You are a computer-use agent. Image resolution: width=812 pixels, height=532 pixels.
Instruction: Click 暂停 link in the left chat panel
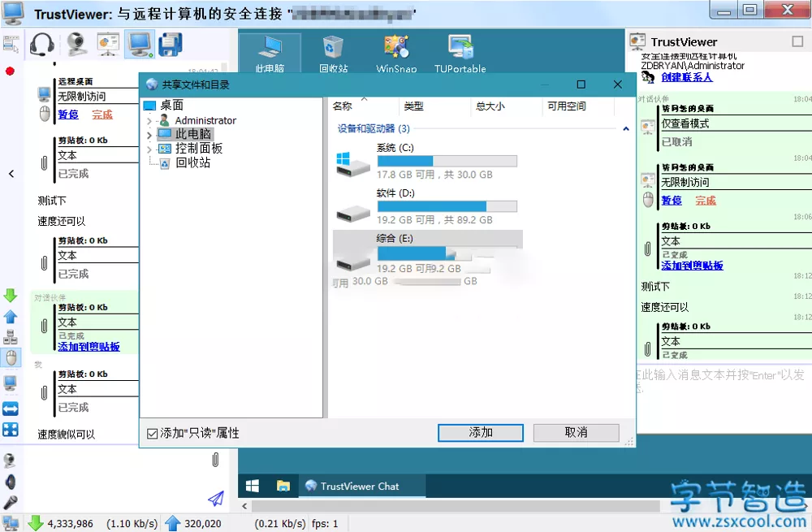(x=68, y=115)
